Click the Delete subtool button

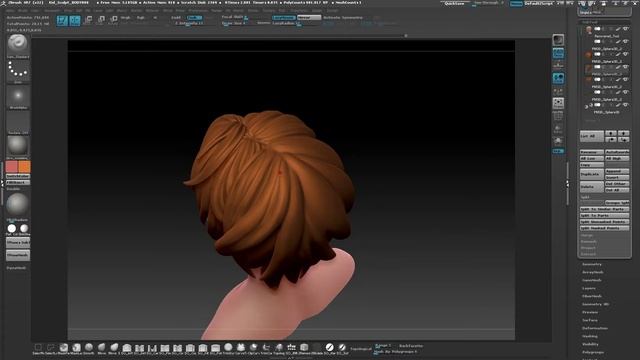tap(591, 187)
